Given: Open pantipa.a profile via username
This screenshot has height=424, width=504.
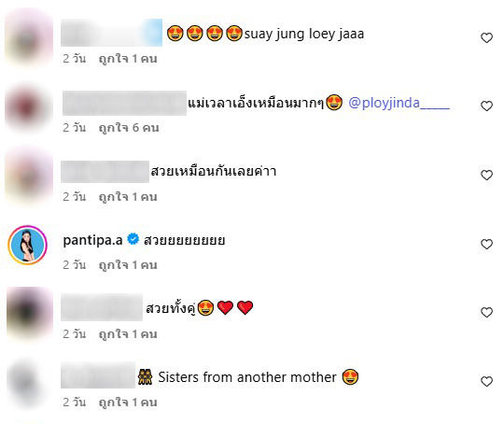Looking at the screenshot, I should point(92,240).
